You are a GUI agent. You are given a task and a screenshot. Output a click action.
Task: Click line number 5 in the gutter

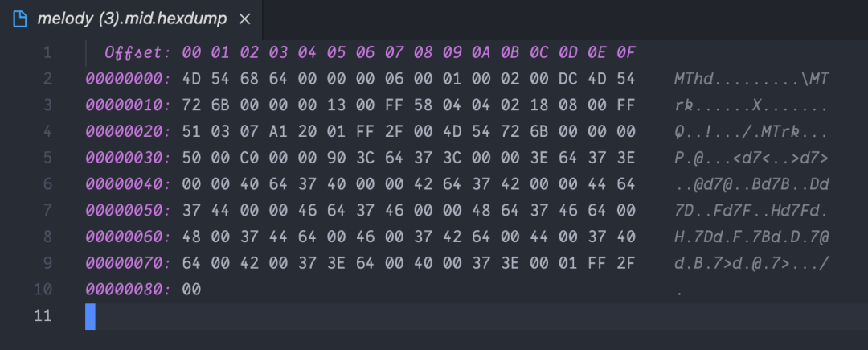(47, 157)
